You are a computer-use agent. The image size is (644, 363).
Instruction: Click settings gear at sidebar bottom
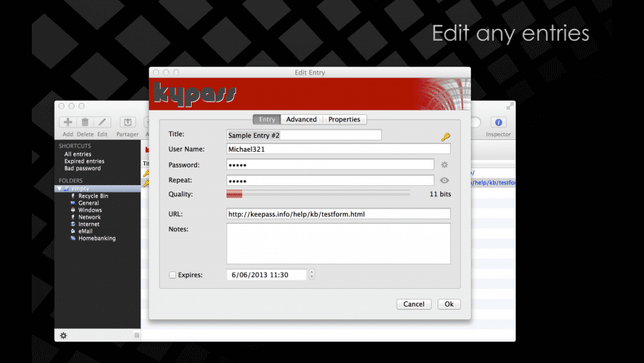click(63, 336)
